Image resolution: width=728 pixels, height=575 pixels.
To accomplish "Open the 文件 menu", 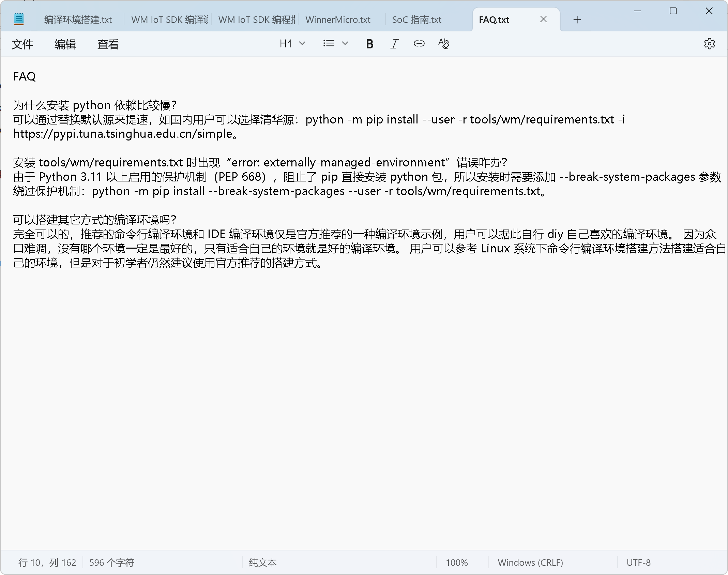I will pos(22,44).
